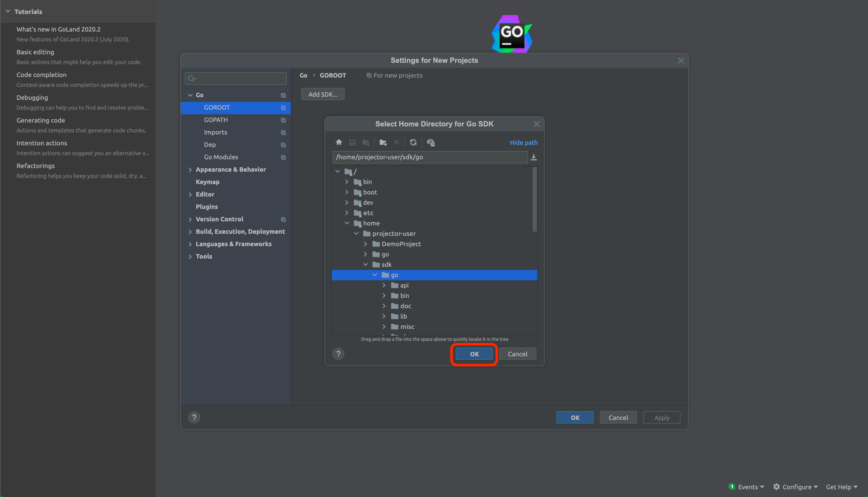Click the disabled Project directory icon
The image size is (868, 497).
coord(366,142)
